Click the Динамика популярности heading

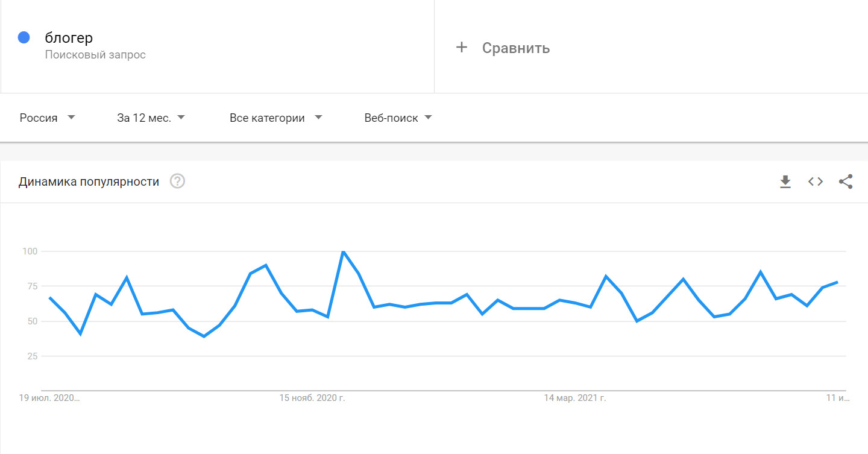(89, 181)
